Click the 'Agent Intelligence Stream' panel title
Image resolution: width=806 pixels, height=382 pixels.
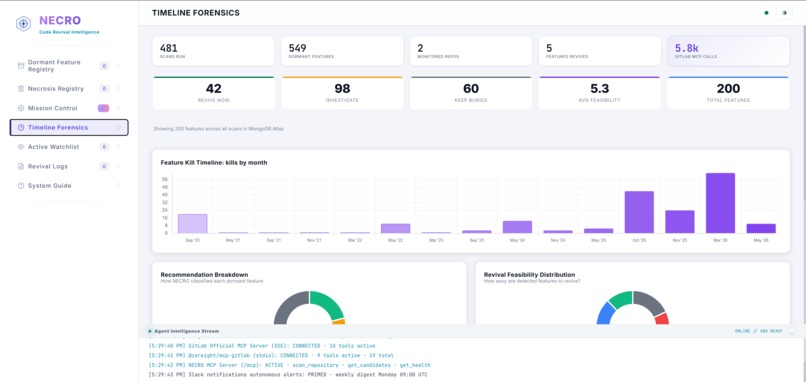point(187,331)
